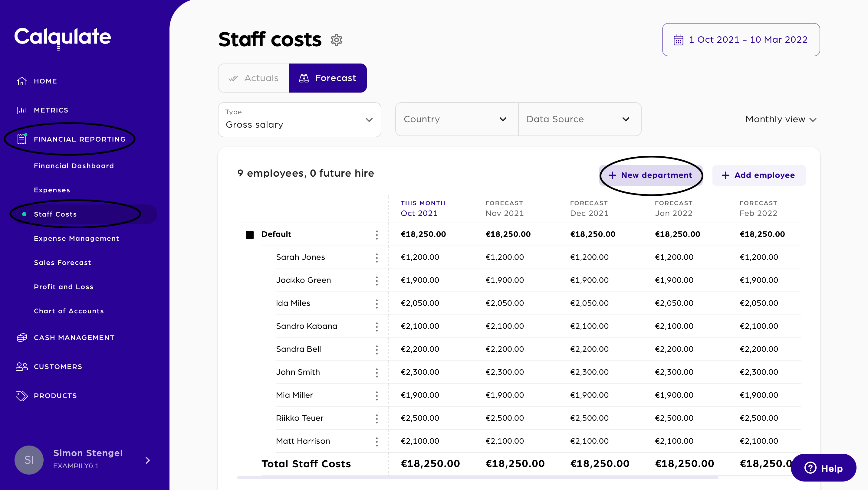
Task: Click Mia Miller Nov 2021 €1,900.00 cell
Action: [505, 395]
